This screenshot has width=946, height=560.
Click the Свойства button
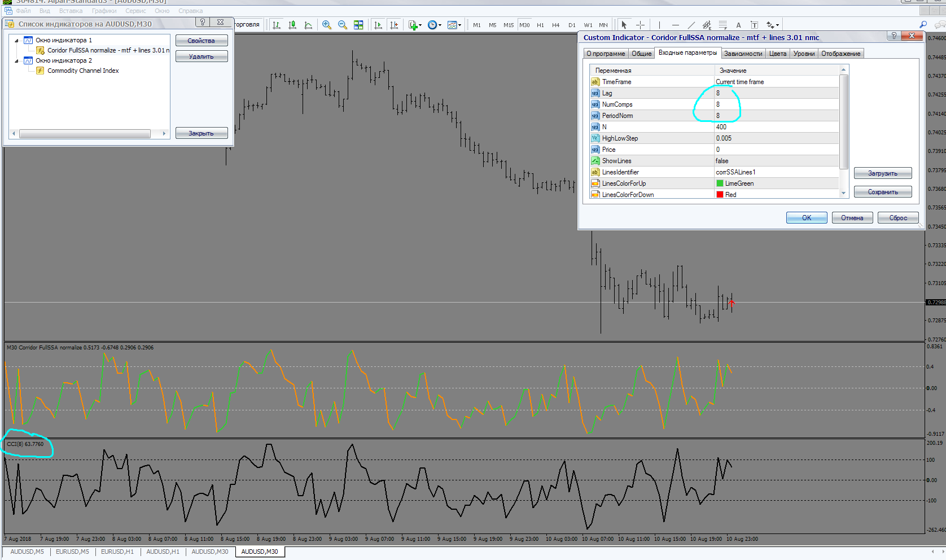[202, 41]
